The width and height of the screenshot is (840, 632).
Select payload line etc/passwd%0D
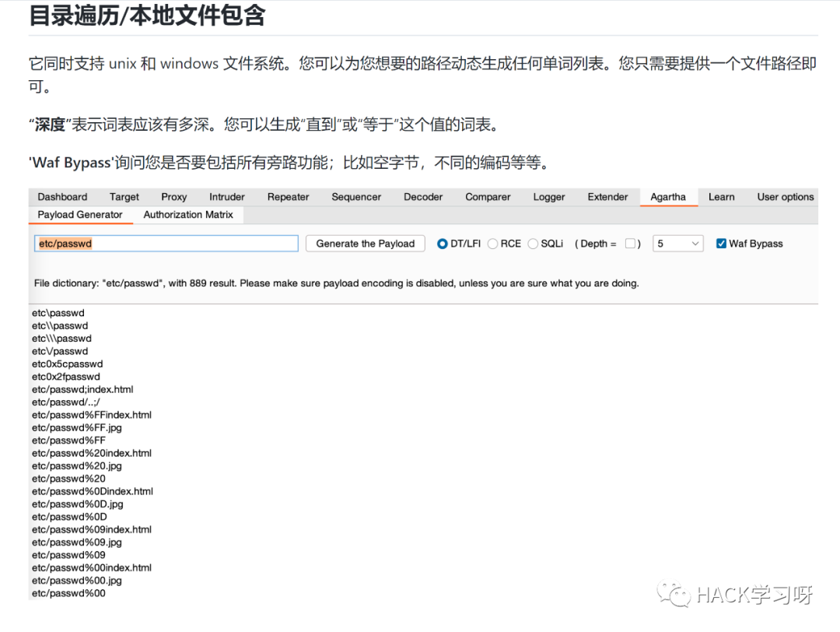click(x=69, y=518)
